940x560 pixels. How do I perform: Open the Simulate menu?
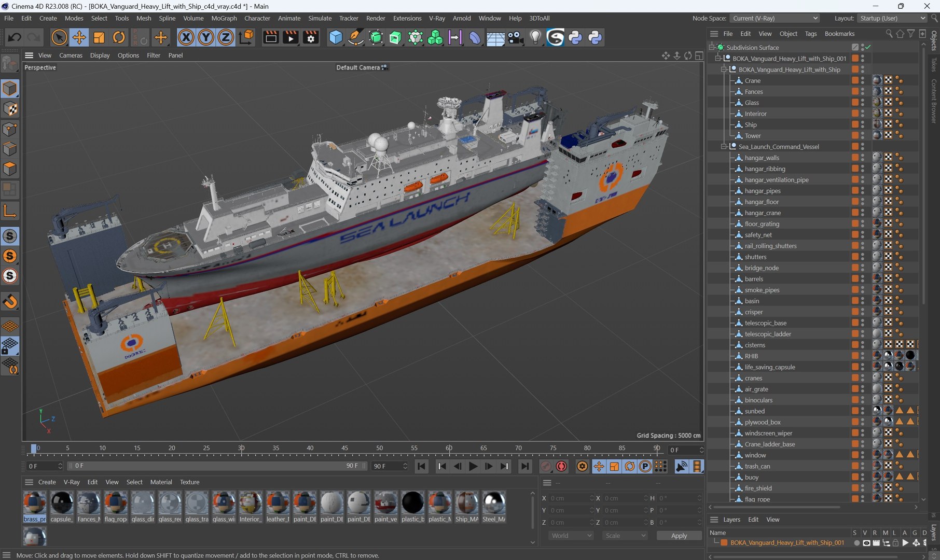pos(320,18)
